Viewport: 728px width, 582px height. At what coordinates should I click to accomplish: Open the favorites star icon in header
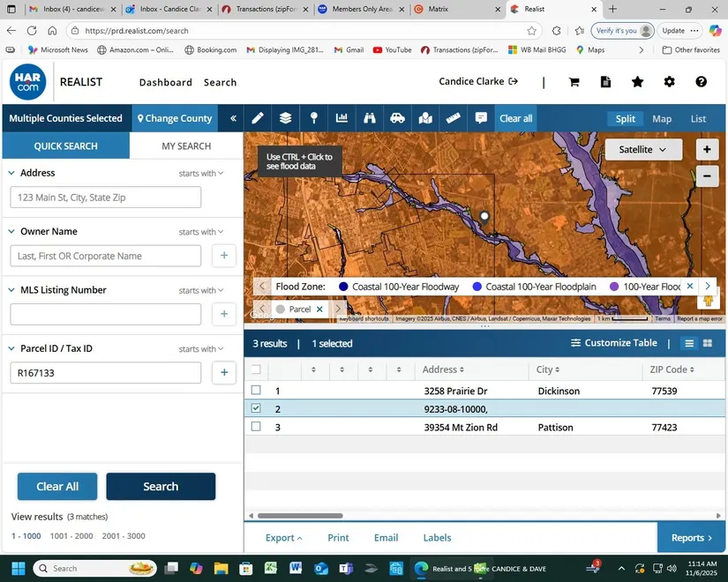click(637, 82)
